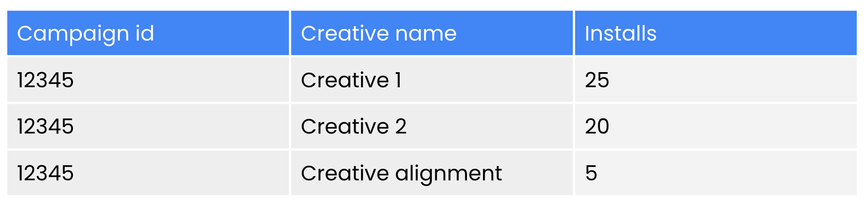868x204 pixels.
Task: Click the numeral 2 after "Creative"
Action: (x=401, y=126)
